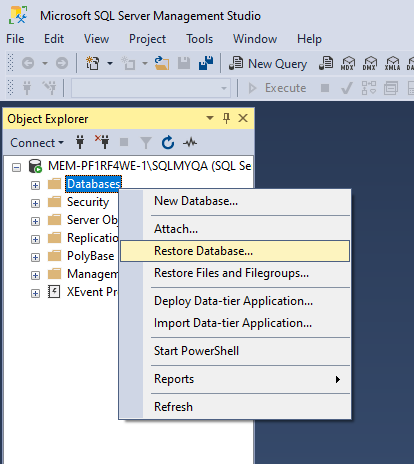Viewport: 414px width, 464px height.
Task: Open the Reports submenu
Action: coord(235,379)
